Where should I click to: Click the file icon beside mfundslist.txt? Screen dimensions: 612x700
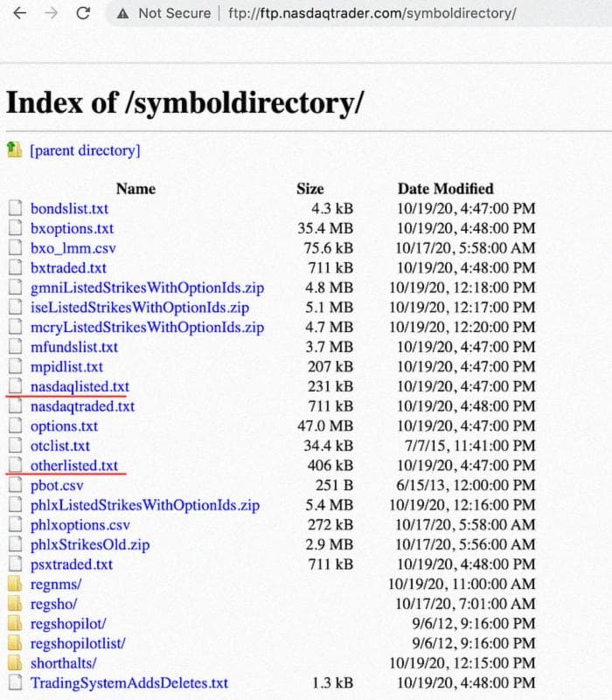click(15, 346)
